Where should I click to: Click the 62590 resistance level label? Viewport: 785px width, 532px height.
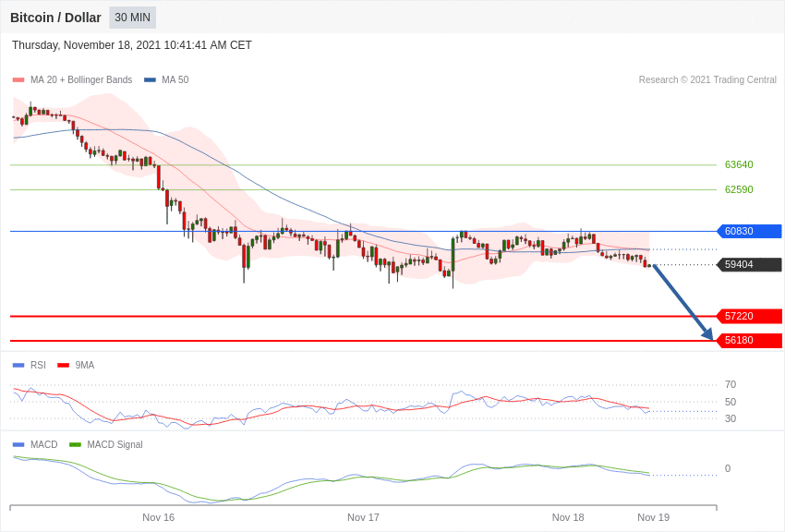tap(739, 189)
